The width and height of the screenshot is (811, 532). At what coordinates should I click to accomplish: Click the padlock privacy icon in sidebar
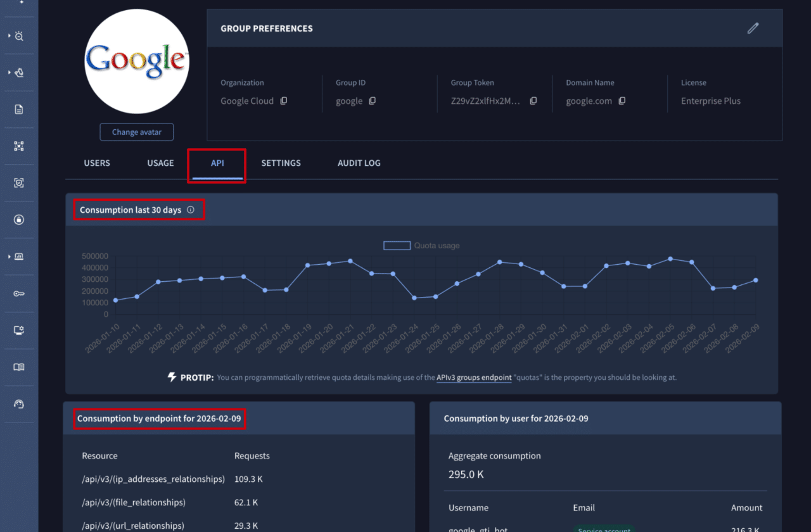tap(19, 219)
